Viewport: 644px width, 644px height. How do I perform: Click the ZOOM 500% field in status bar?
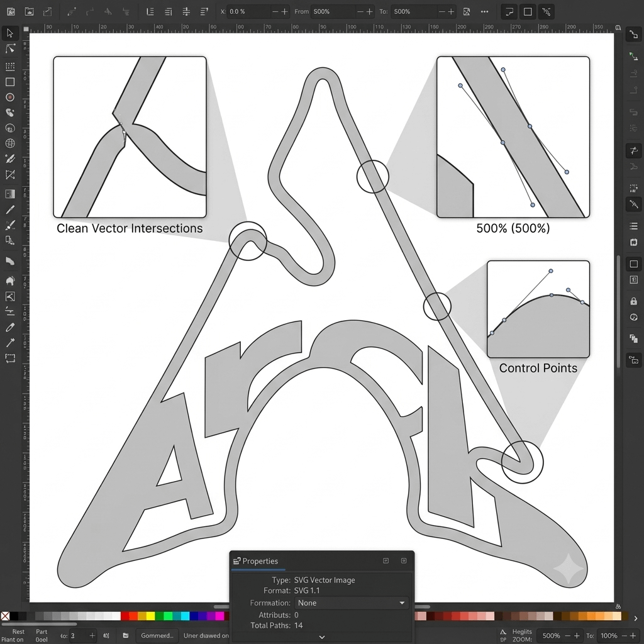point(551,635)
